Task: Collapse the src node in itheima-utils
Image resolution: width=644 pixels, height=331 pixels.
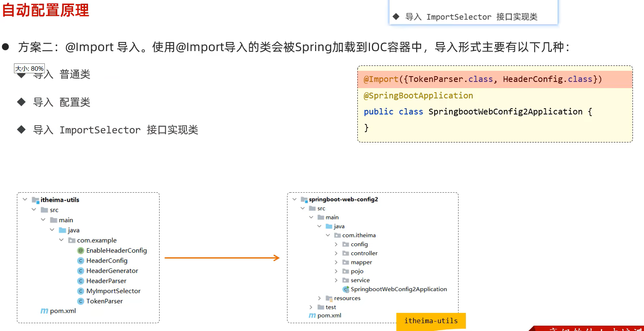Action: coord(34,210)
